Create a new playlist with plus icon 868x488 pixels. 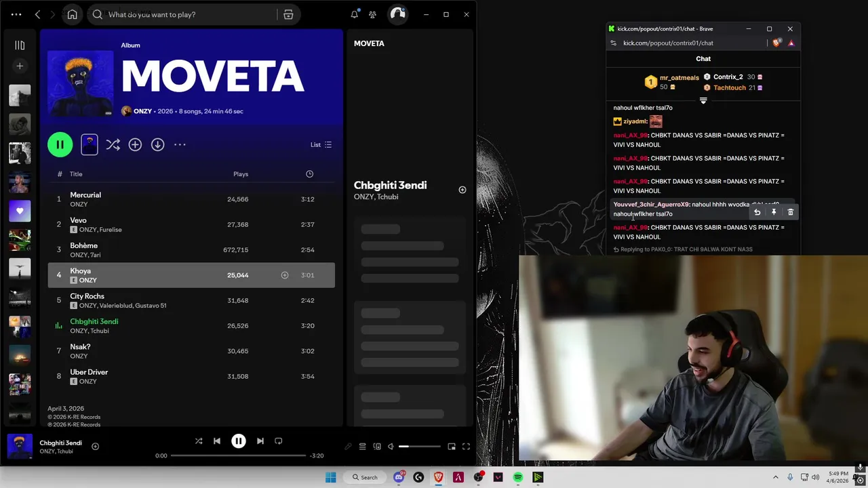pyautogui.click(x=20, y=66)
